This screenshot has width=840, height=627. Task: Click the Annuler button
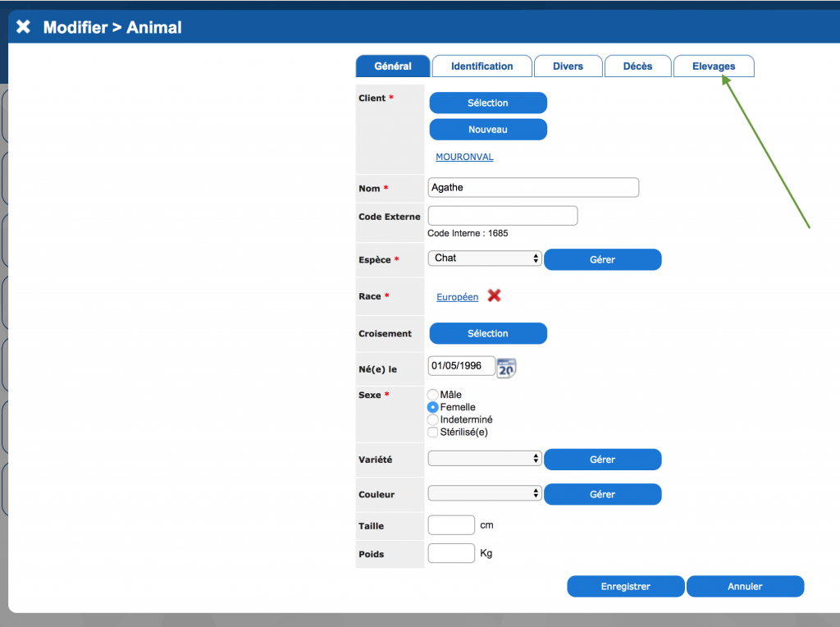(745, 586)
